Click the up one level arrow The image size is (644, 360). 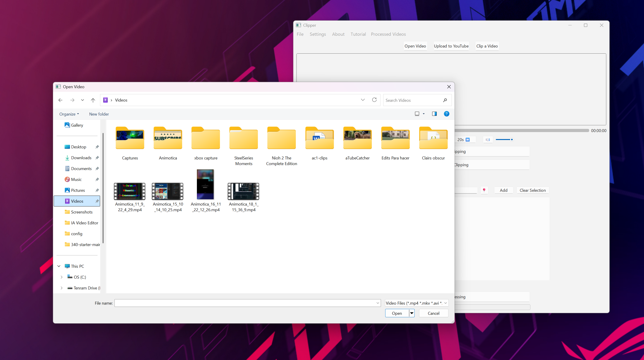point(93,100)
